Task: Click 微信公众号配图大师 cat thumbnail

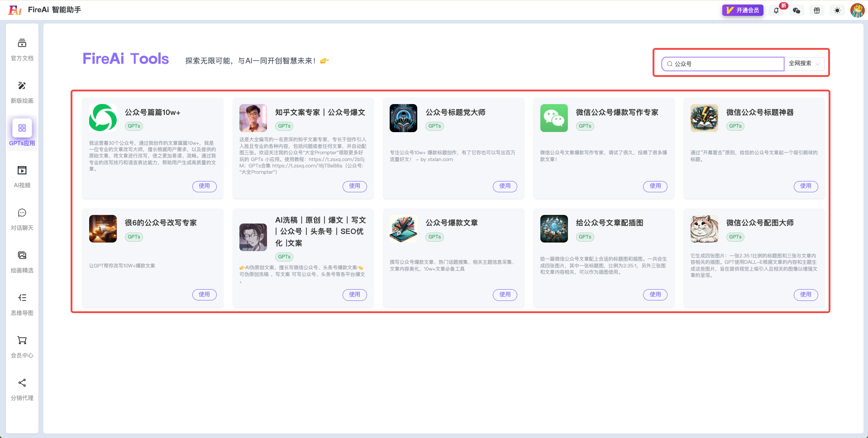Action: pyautogui.click(x=704, y=229)
